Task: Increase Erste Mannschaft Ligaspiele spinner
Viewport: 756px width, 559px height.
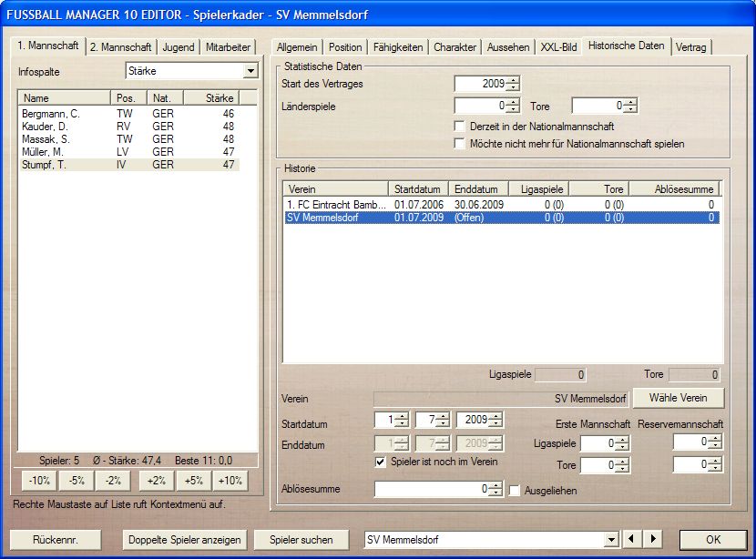Action: [x=623, y=440]
